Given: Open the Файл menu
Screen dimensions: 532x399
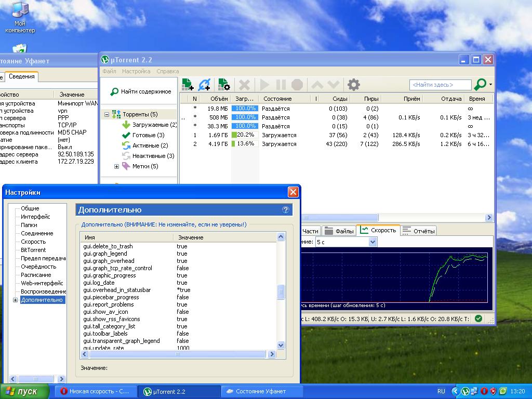Looking at the screenshot, I should point(109,71).
